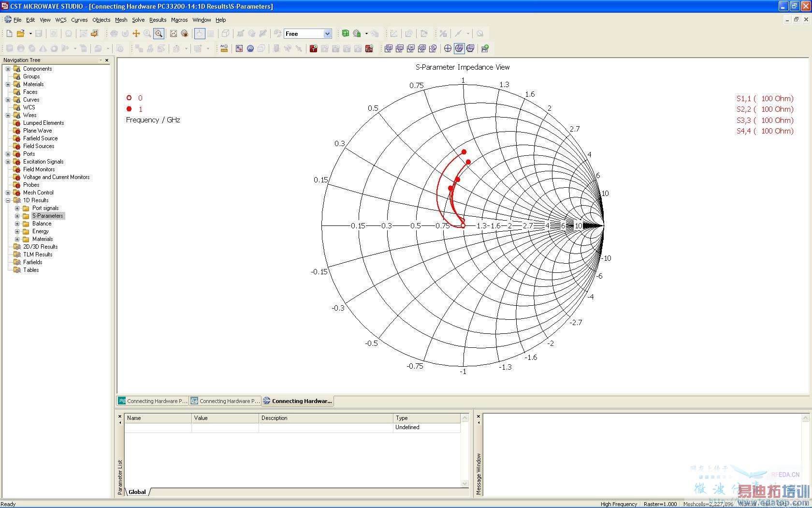Expand the Port signals folder

17,208
